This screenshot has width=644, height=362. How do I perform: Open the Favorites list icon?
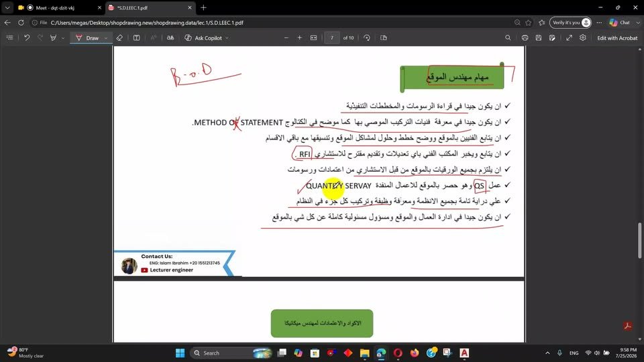(542, 23)
